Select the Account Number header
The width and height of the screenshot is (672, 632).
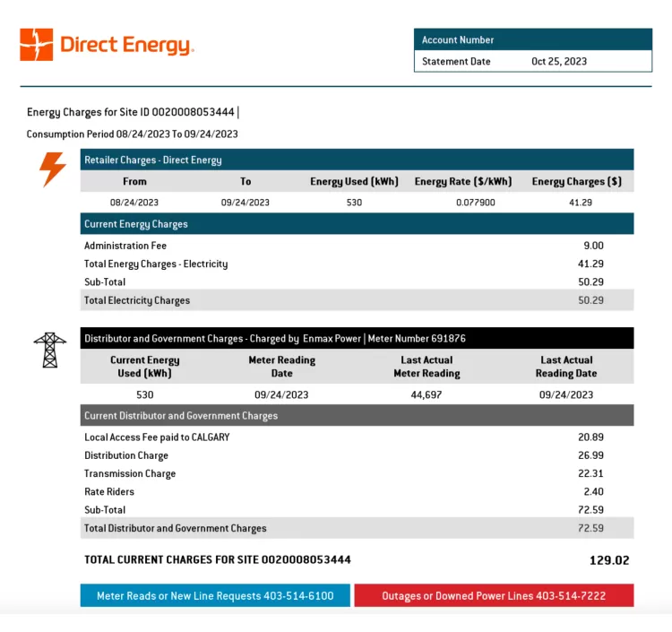click(533, 39)
